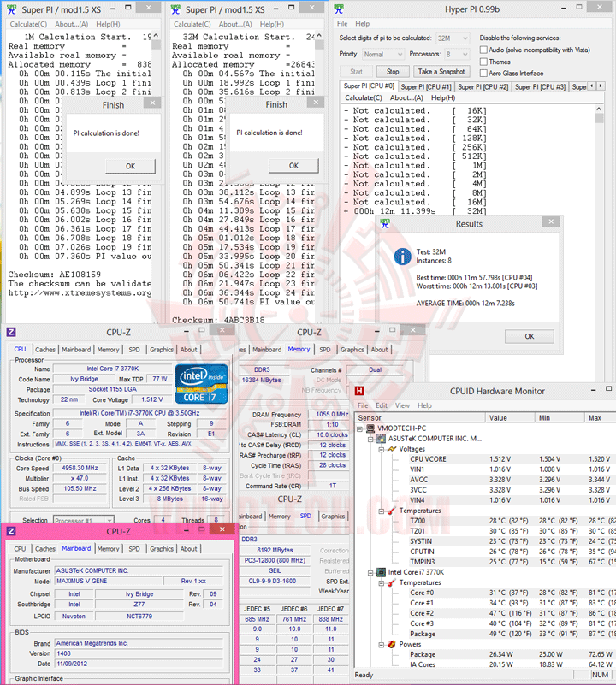Open View menu in Hardware Monitor
This screenshot has height=685, width=616.
coord(402,405)
